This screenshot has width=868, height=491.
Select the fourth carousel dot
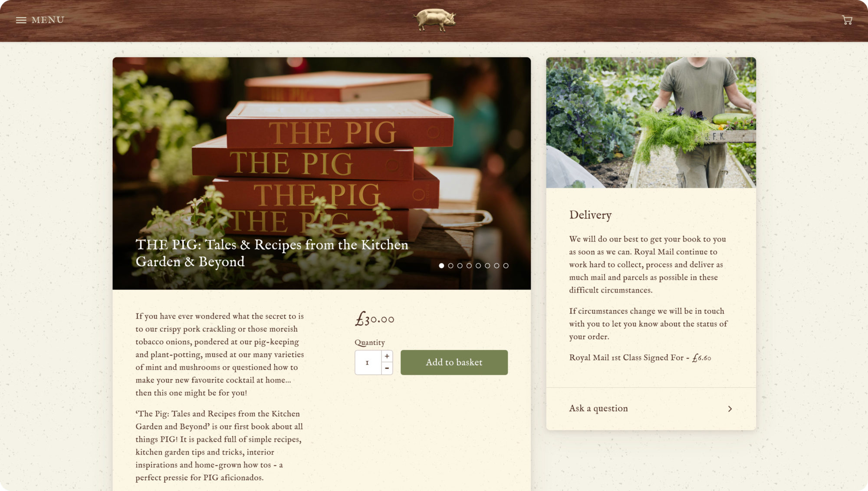(469, 266)
